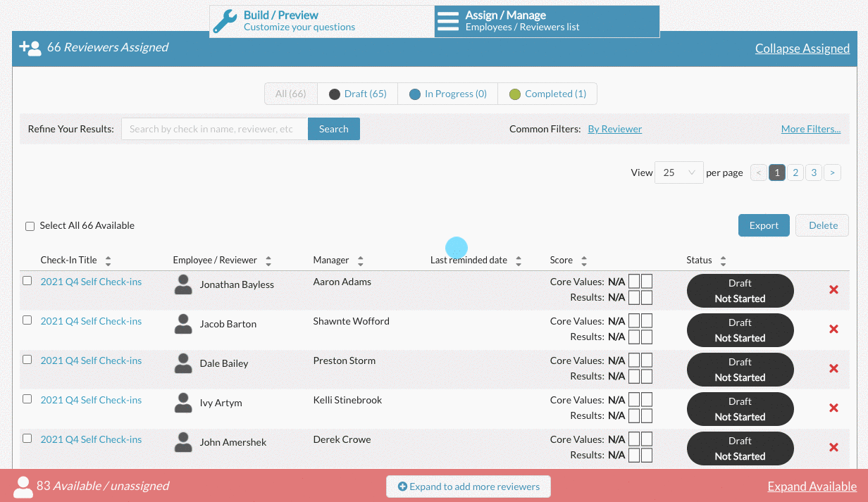This screenshot has height=502, width=868.
Task: Click Expand to add more reviewers
Action: [469, 487]
